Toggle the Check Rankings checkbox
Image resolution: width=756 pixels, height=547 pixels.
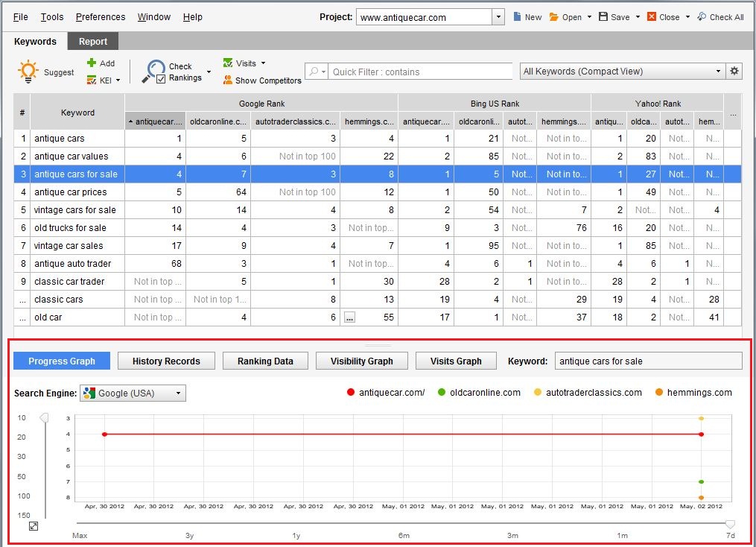coord(162,79)
